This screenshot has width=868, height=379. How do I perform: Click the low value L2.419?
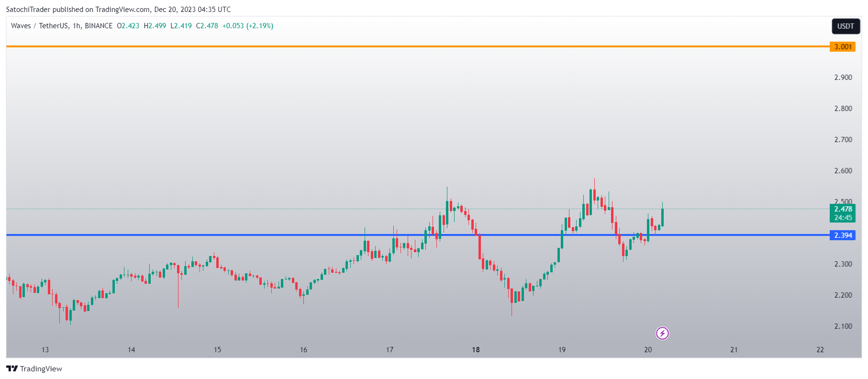[x=181, y=26]
